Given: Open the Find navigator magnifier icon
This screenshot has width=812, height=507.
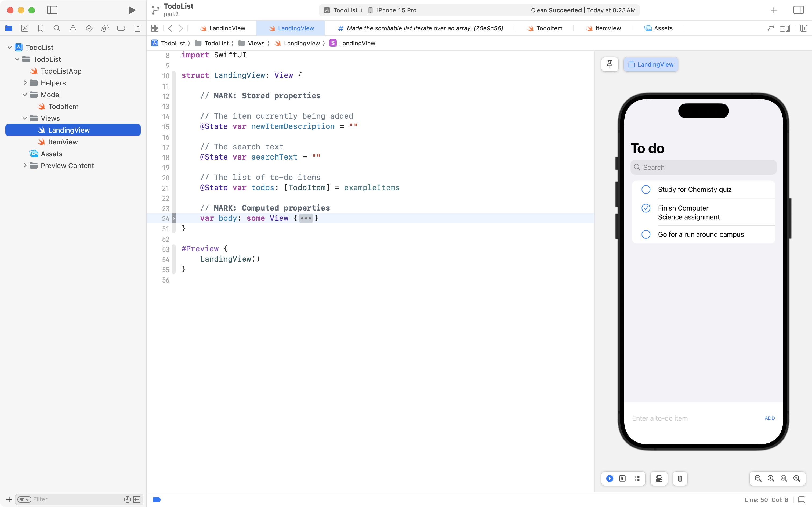Looking at the screenshot, I should (x=57, y=28).
